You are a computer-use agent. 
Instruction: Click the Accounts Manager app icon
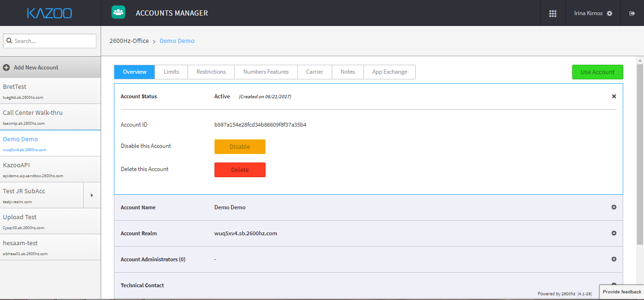click(118, 13)
